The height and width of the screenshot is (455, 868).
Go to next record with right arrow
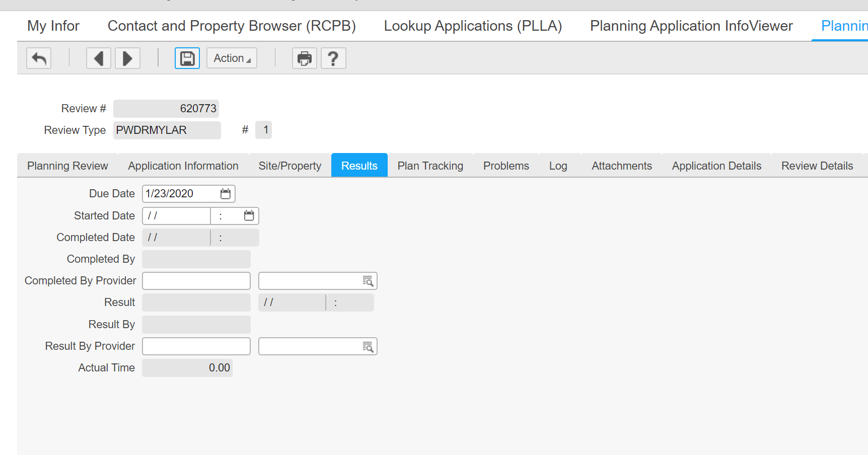click(127, 58)
